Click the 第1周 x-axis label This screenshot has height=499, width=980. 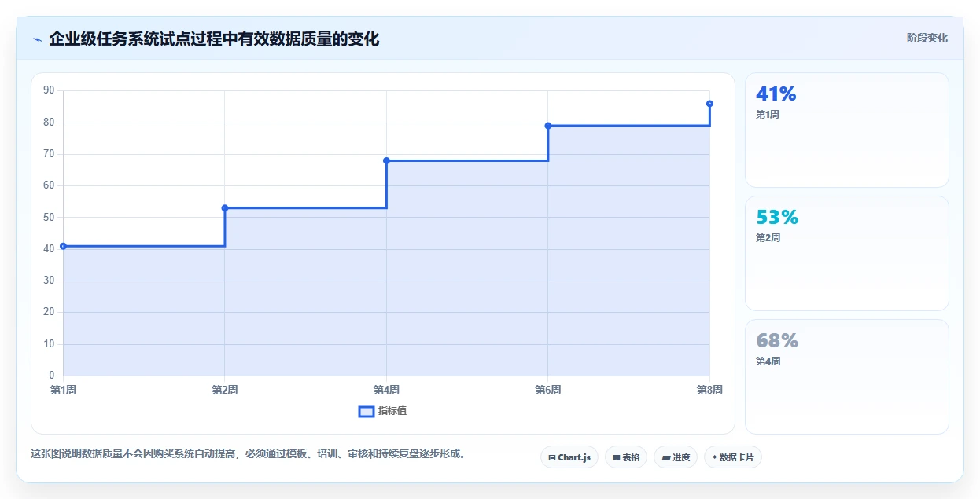[63, 390]
